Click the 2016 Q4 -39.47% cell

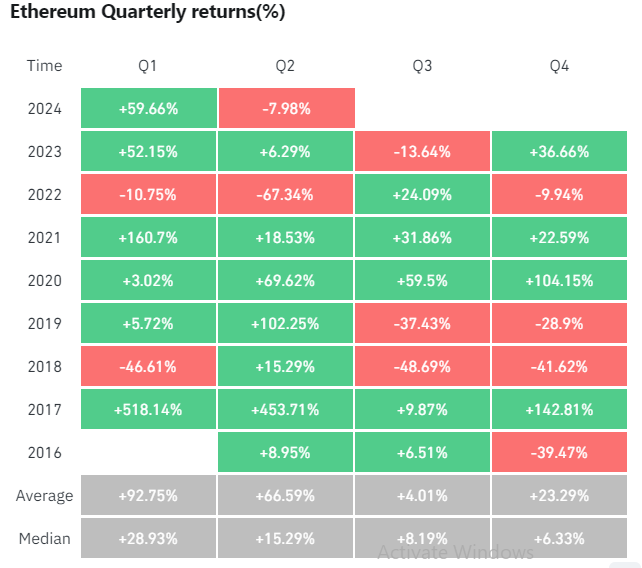[560, 453]
